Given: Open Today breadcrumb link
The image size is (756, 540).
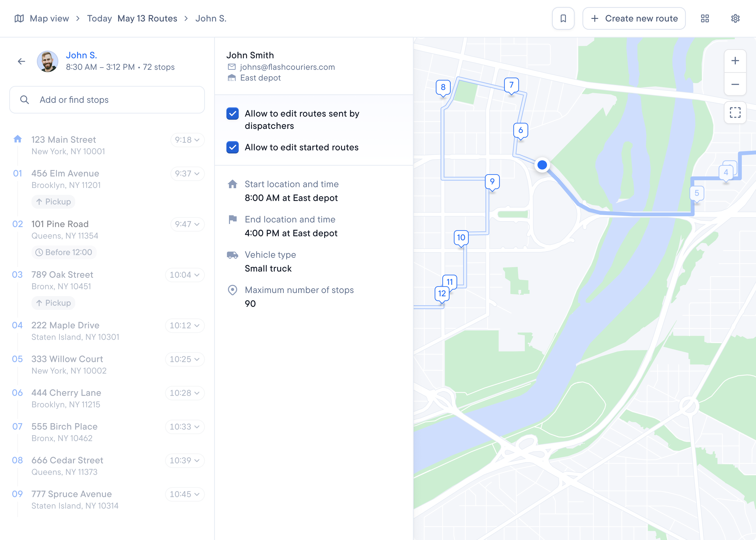Looking at the screenshot, I should point(100,18).
